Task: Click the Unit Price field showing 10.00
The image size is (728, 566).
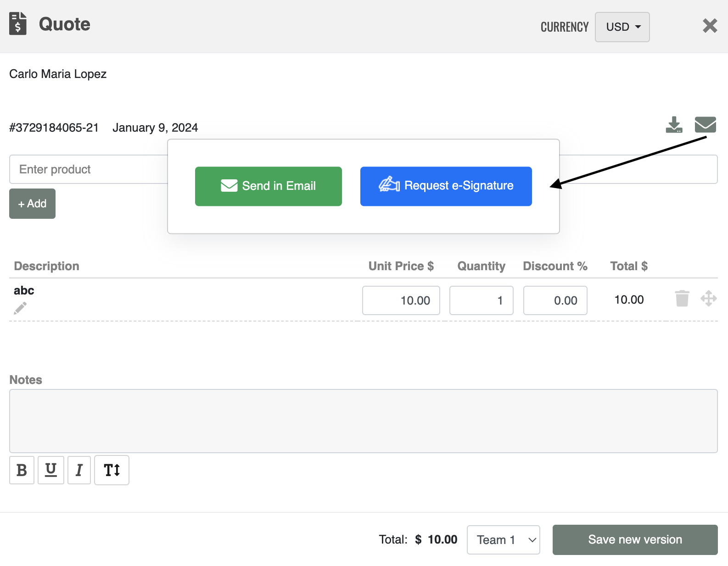Action: click(x=401, y=300)
